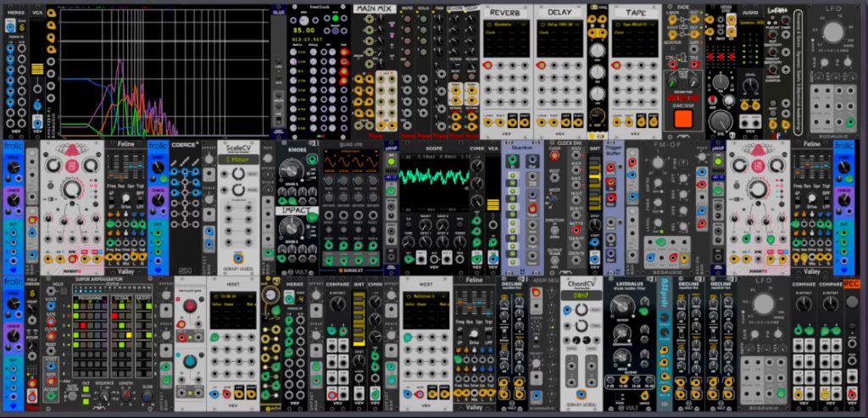Toggle the Super Arpeggiator OCT button
The image size is (868, 418).
(x=86, y=388)
